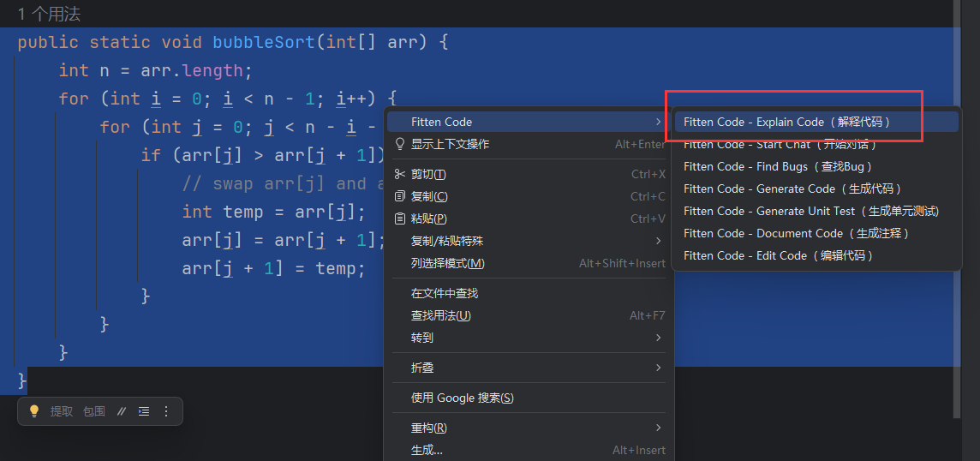Click the reformat code icon in floating toolbar
Viewport: 980px width, 461px height.
[144, 411]
